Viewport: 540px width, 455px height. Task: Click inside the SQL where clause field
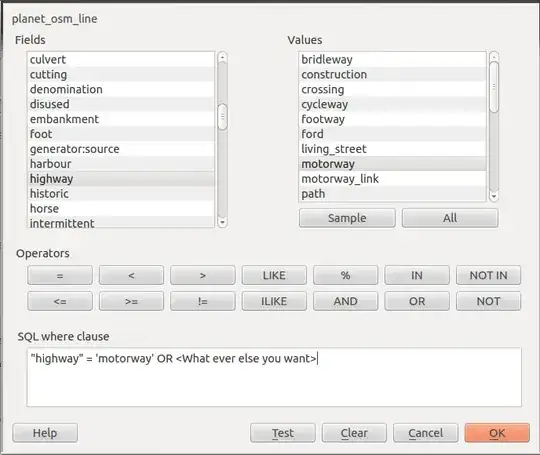pyautogui.click(x=274, y=377)
